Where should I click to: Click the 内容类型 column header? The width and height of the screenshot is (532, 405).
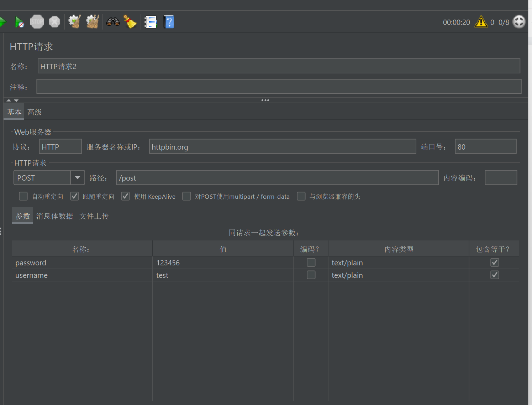tap(399, 249)
